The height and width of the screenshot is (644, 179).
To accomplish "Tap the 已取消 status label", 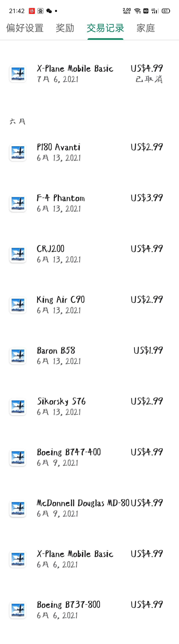I will [x=149, y=79].
